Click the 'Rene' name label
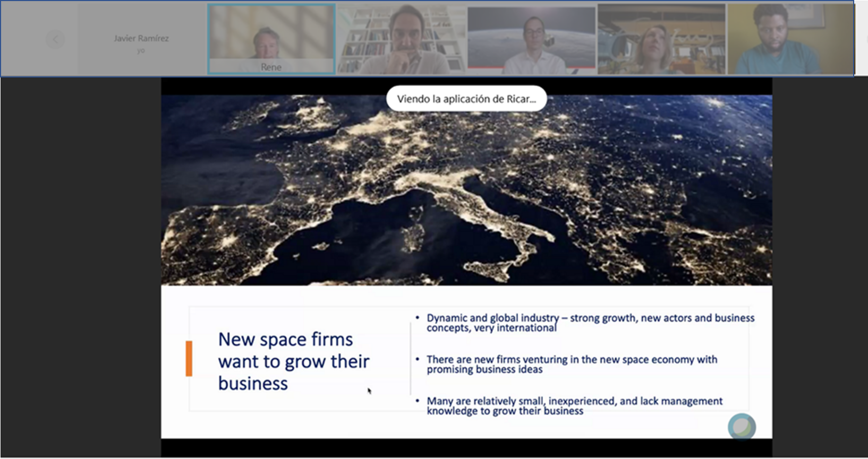Image resolution: width=868 pixels, height=459 pixels. point(271,67)
